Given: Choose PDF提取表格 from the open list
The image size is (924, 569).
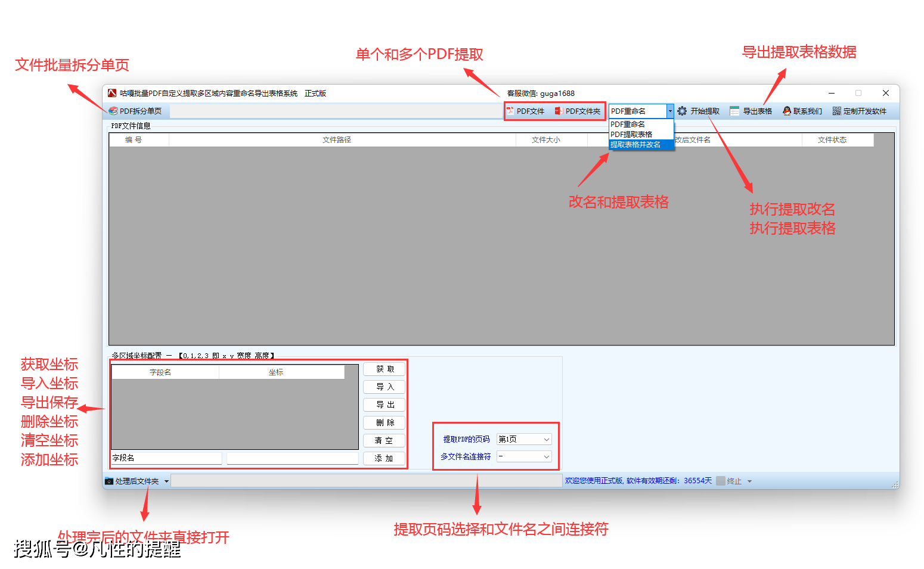Looking at the screenshot, I should pos(641,134).
